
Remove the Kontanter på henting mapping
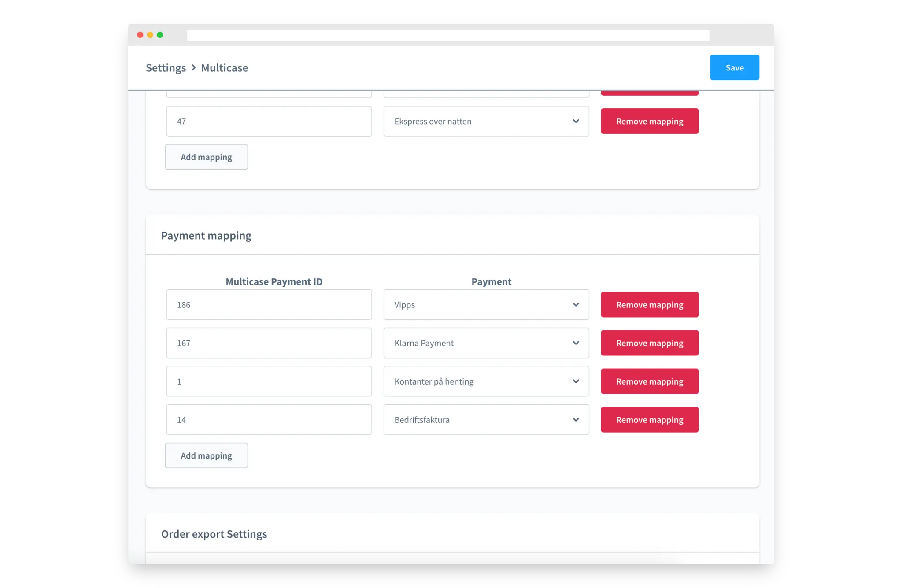(x=649, y=381)
